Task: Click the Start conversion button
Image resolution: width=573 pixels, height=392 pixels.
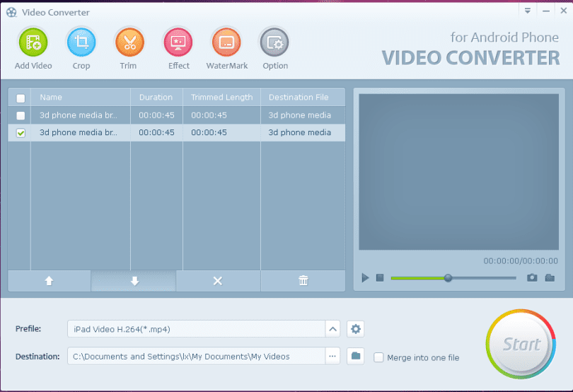Action: coord(521,344)
